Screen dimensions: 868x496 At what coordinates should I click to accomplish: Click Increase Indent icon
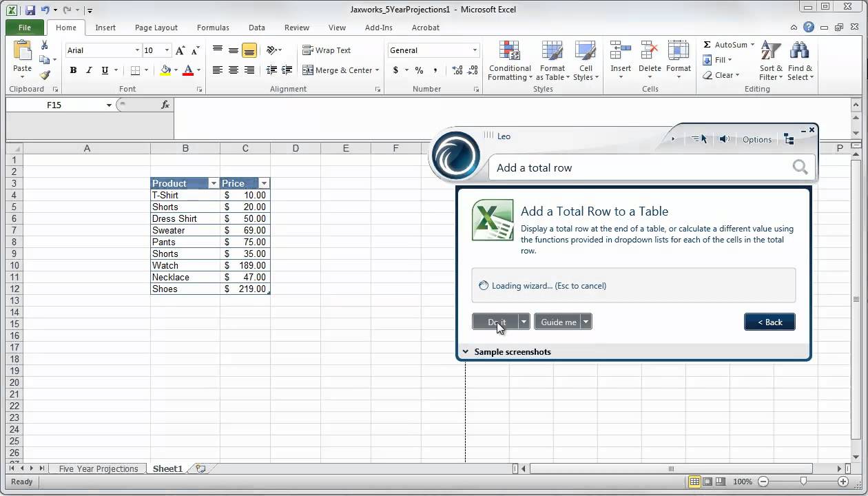point(288,70)
